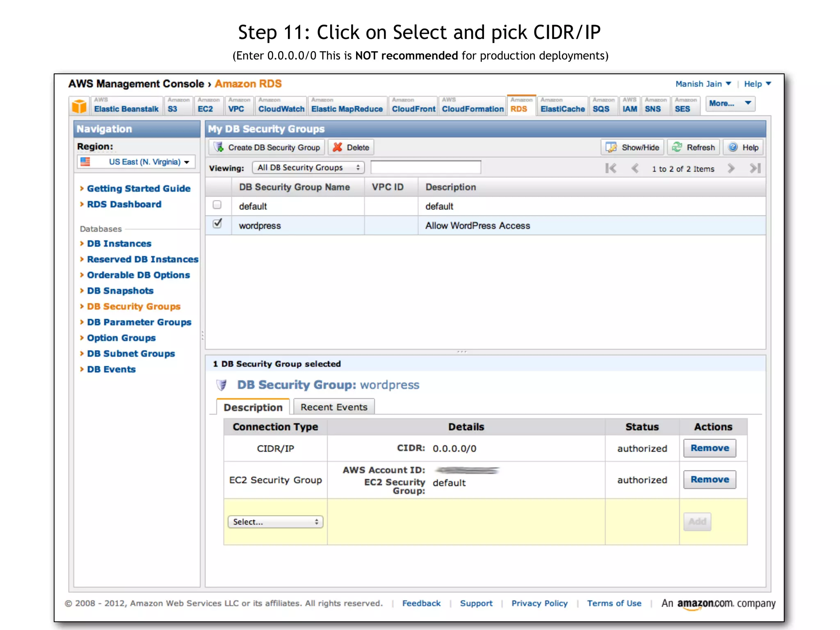Select the Description tab
The width and height of the screenshot is (840, 630).
click(253, 407)
